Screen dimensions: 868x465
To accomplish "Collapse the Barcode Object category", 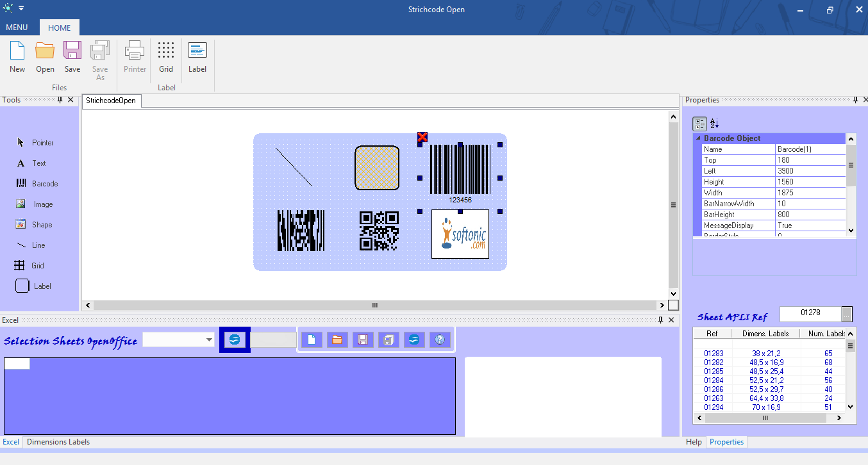I will pyautogui.click(x=698, y=138).
